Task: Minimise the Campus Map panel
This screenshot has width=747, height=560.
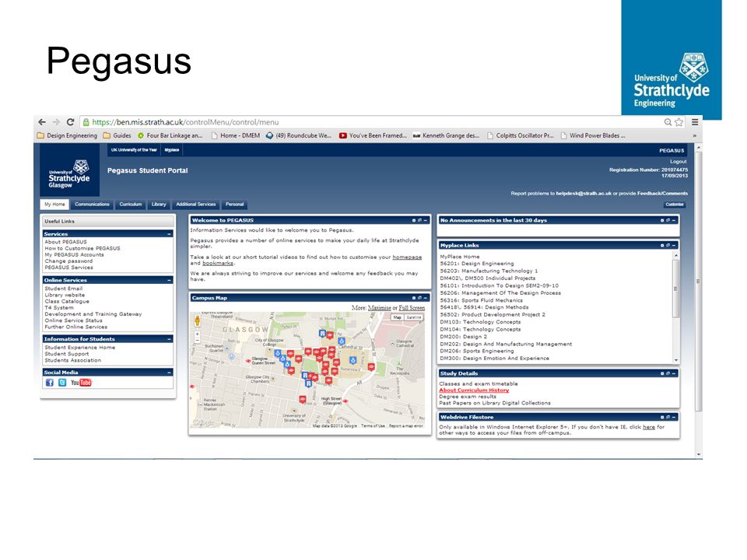Action: [426, 298]
